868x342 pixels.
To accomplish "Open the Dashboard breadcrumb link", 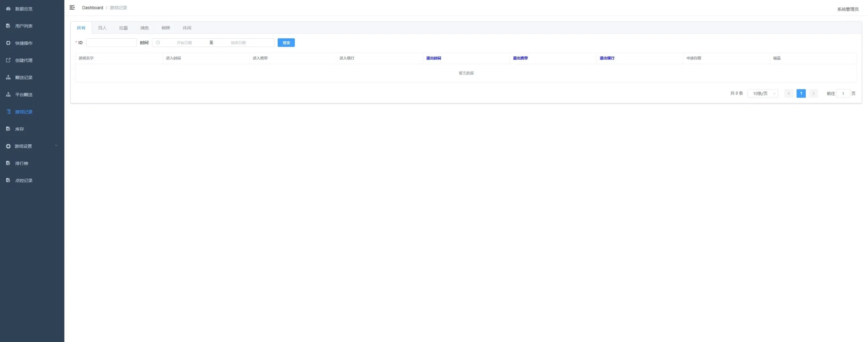I will (93, 7).
